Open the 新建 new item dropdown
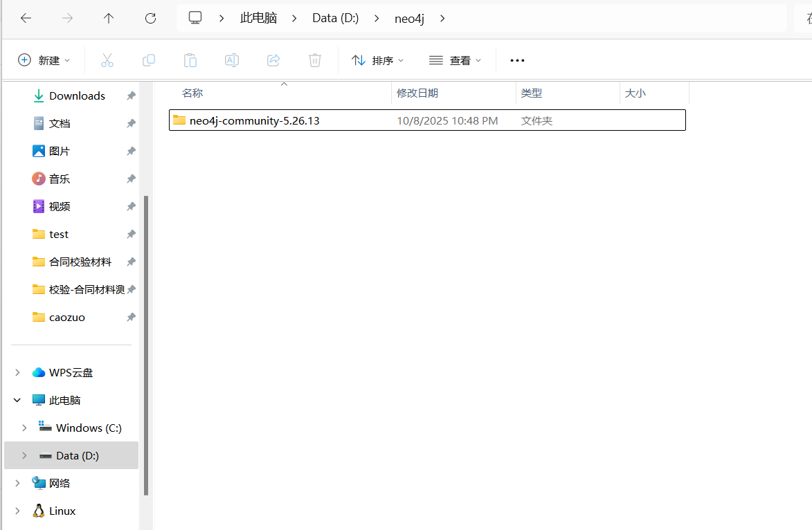This screenshot has width=812, height=530. [x=44, y=60]
